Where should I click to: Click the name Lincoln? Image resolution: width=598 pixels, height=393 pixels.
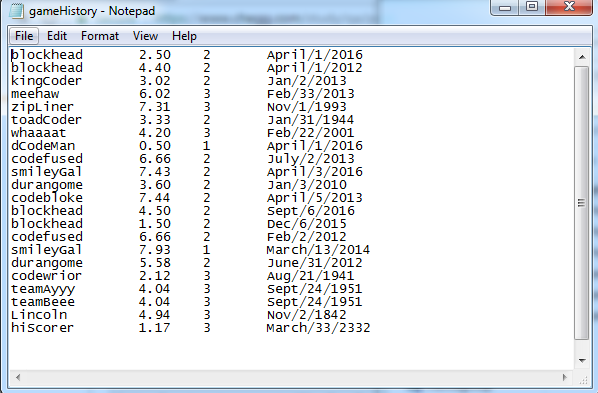39,315
